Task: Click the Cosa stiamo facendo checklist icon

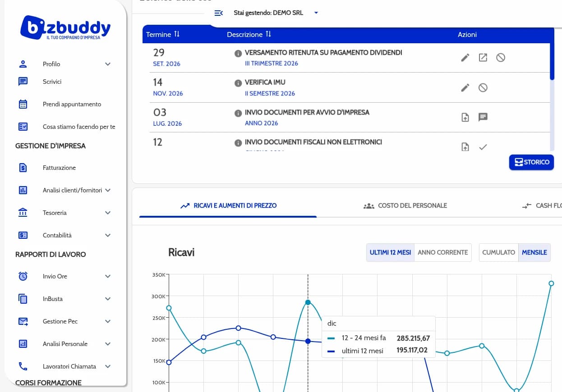Action: click(23, 127)
